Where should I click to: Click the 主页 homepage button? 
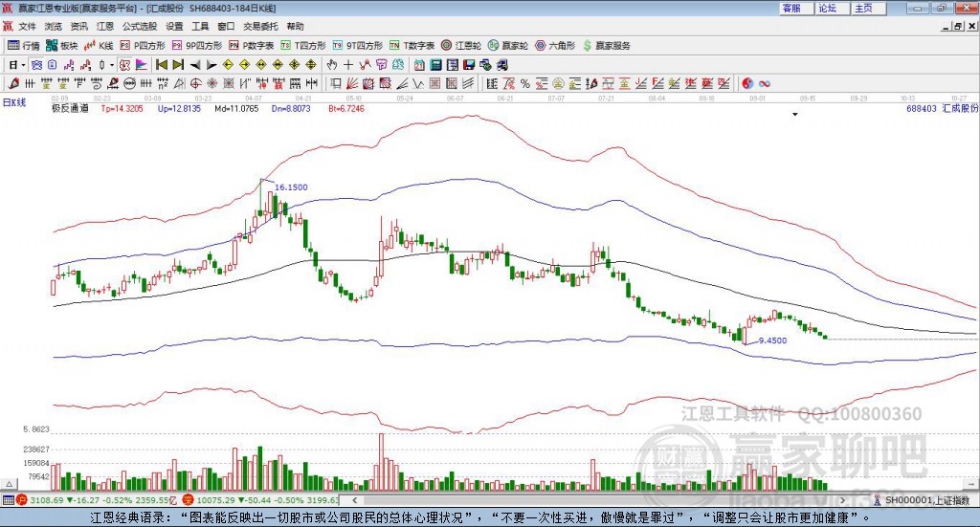pyautogui.click(x=869, y=8)
